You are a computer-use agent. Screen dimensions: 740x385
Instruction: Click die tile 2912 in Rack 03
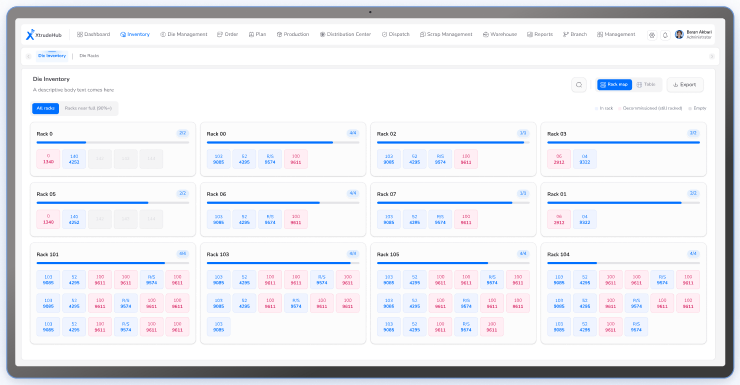[559, 159]
